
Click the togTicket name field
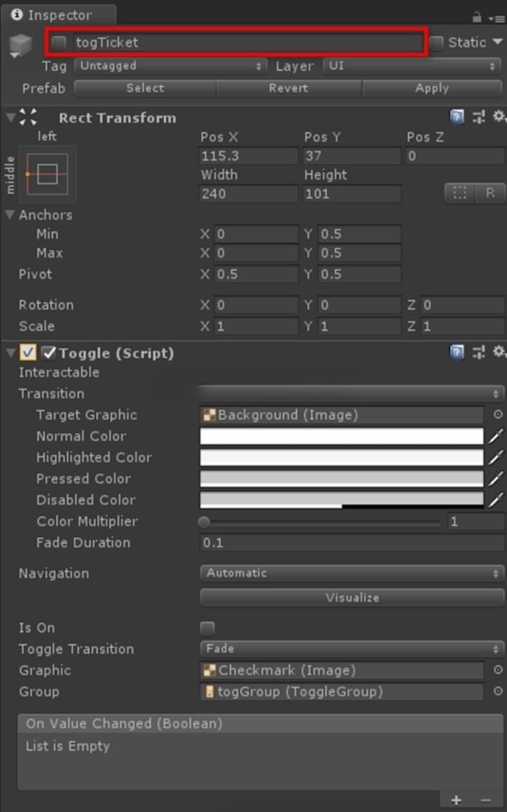pyautogui.click(x=247, y=43)
